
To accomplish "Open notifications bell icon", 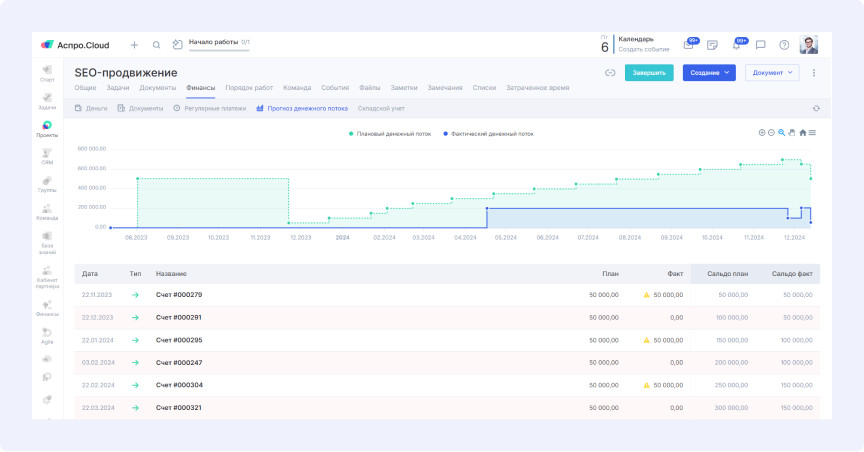I will pyautogui.click(x=736, y=45).
